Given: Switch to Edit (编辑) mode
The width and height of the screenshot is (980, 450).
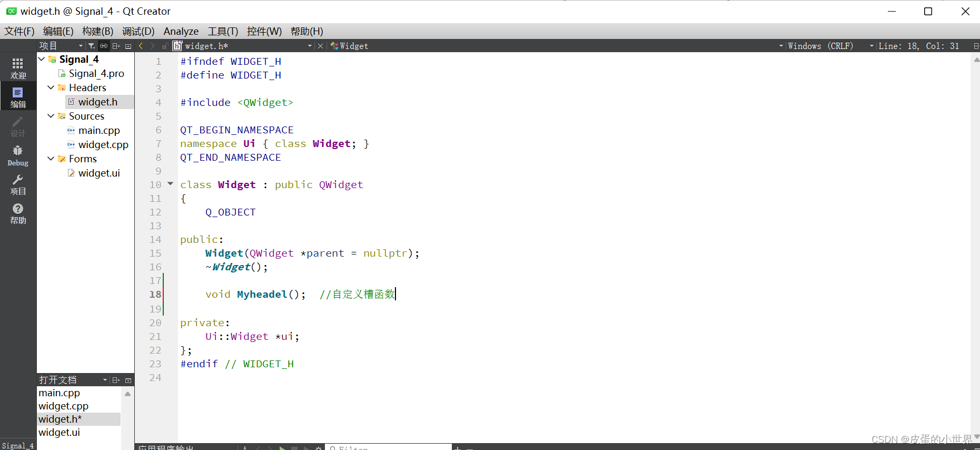Looking at the screenshot, I should pyautogui.click(x=18, y=97).
